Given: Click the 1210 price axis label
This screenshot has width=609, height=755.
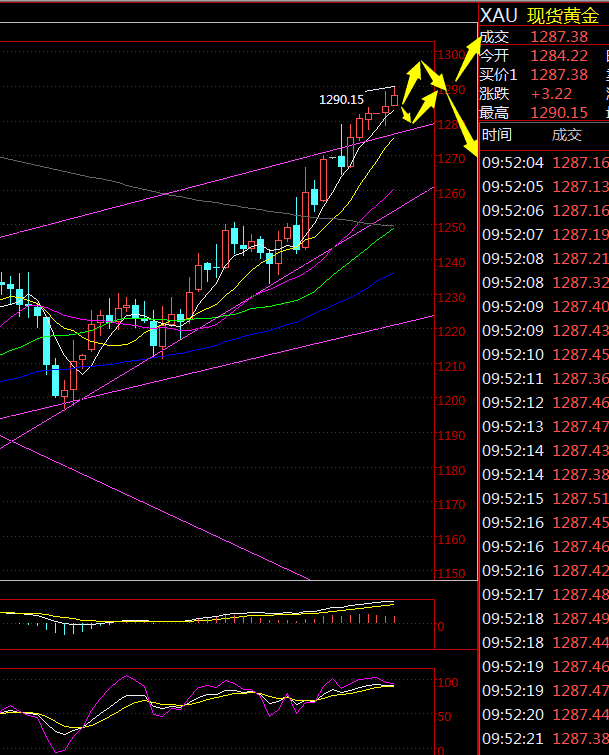Looking at the screenshot, I should (451, 366).
